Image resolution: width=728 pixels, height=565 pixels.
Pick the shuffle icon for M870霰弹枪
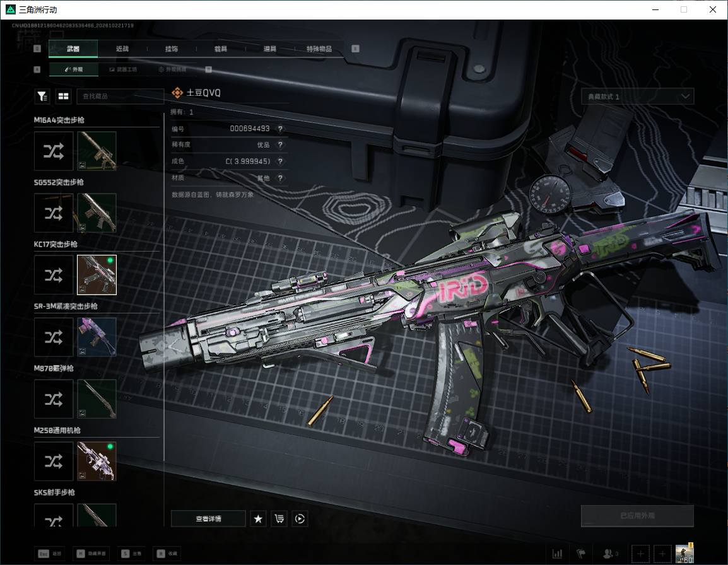coord(54,399)
